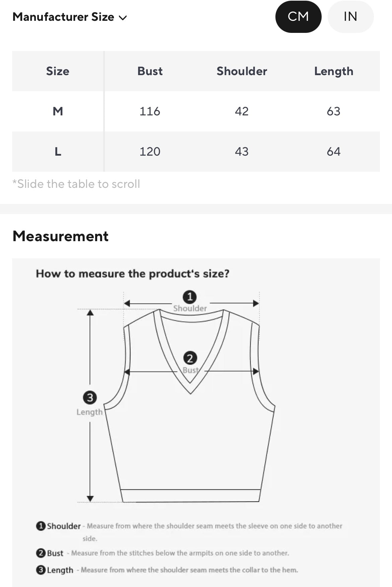Select the L size row label

pyautogui.click(x=58, y=152)
